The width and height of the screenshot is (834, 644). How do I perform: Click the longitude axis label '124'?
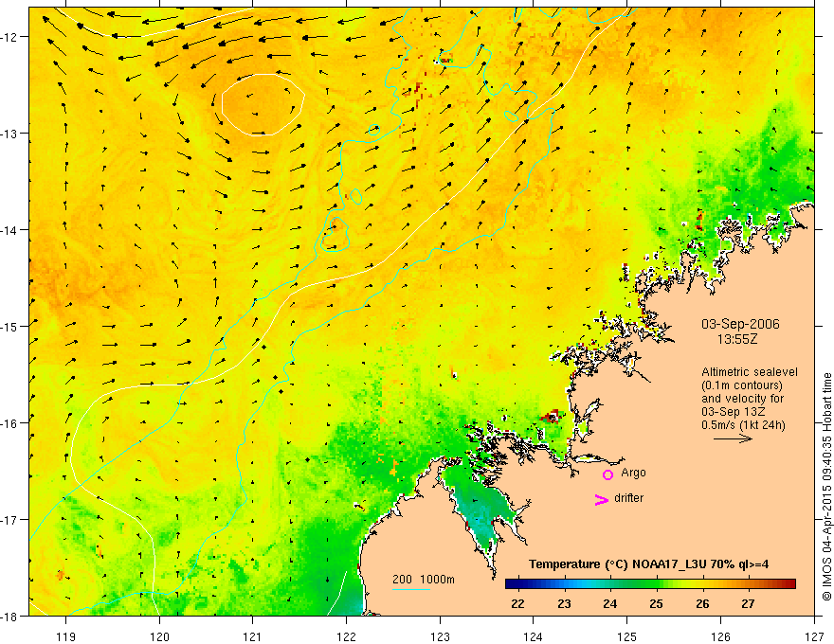[x=534, y=636]
